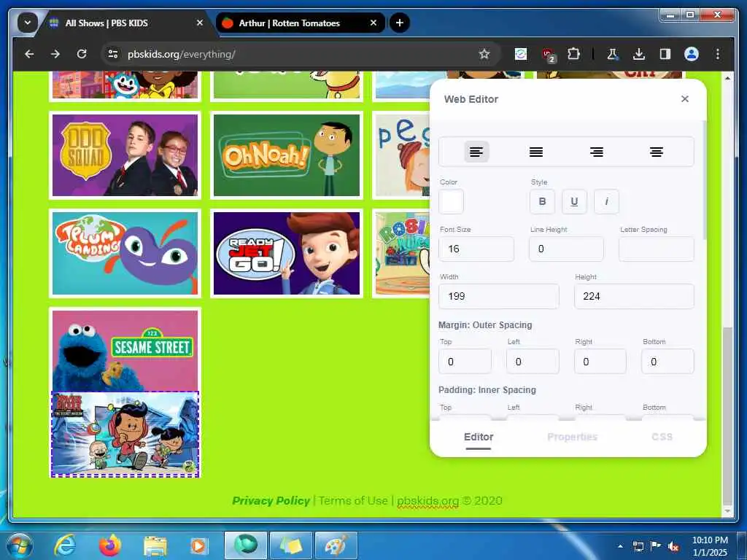Image resolution: width=747 pixels, height=560 pixels.
Task: Click the red extension icon with badge 2
Action: point(549,55)
